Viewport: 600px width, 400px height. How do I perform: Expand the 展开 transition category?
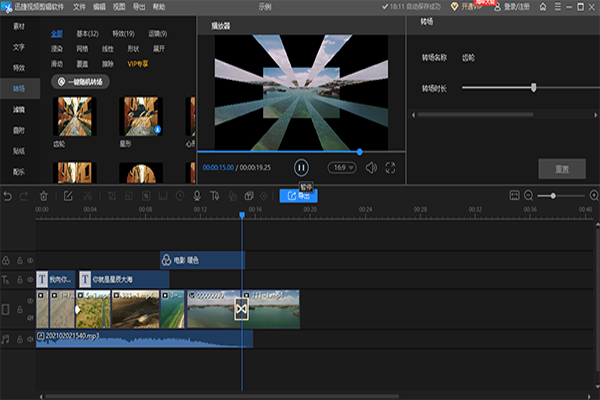[x=159, y=48]
